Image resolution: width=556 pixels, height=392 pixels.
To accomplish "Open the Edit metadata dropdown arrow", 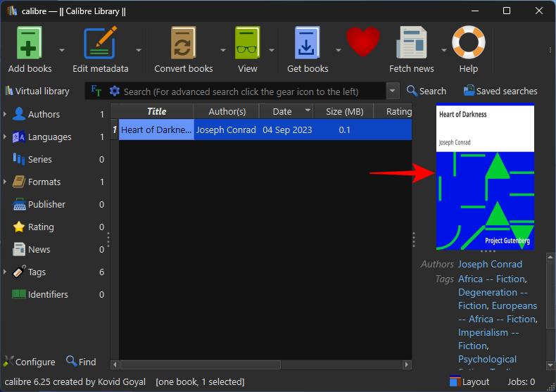I will point(139,51).
